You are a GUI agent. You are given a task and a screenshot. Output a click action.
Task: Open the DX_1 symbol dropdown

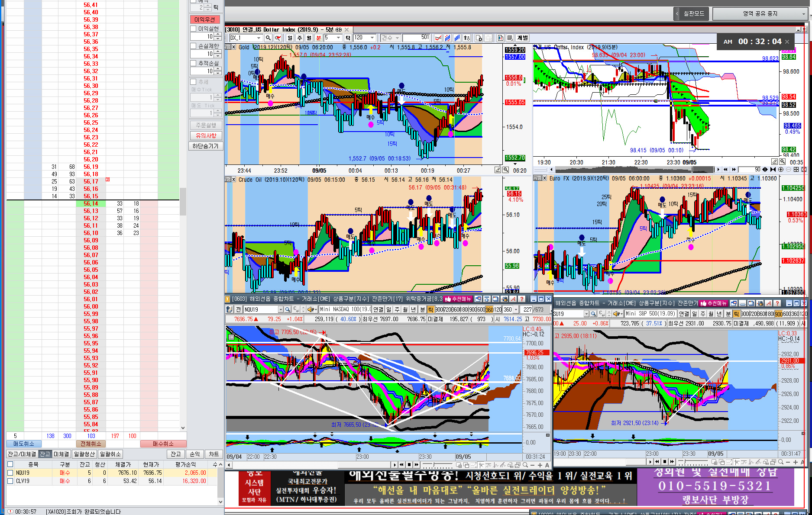click(x=259, y=38)
